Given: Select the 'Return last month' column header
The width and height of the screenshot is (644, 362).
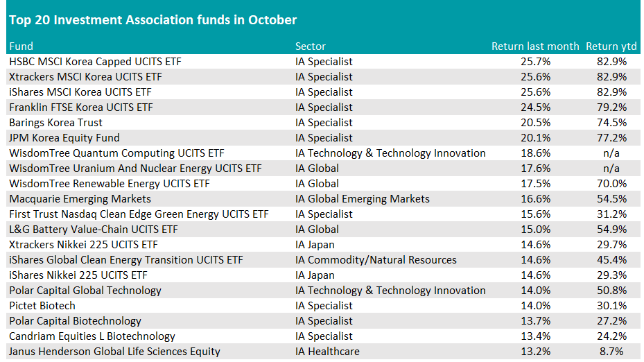Looking at the screenshot, I should coord(534,46).
